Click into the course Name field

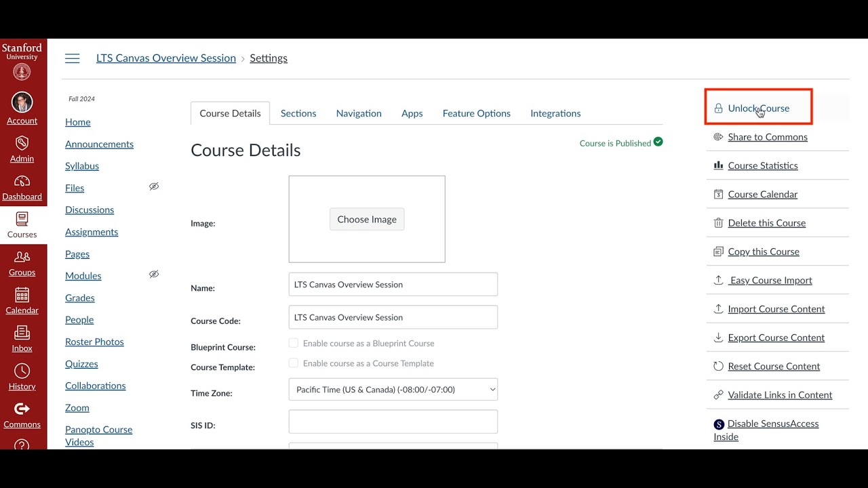click(393, 285)
